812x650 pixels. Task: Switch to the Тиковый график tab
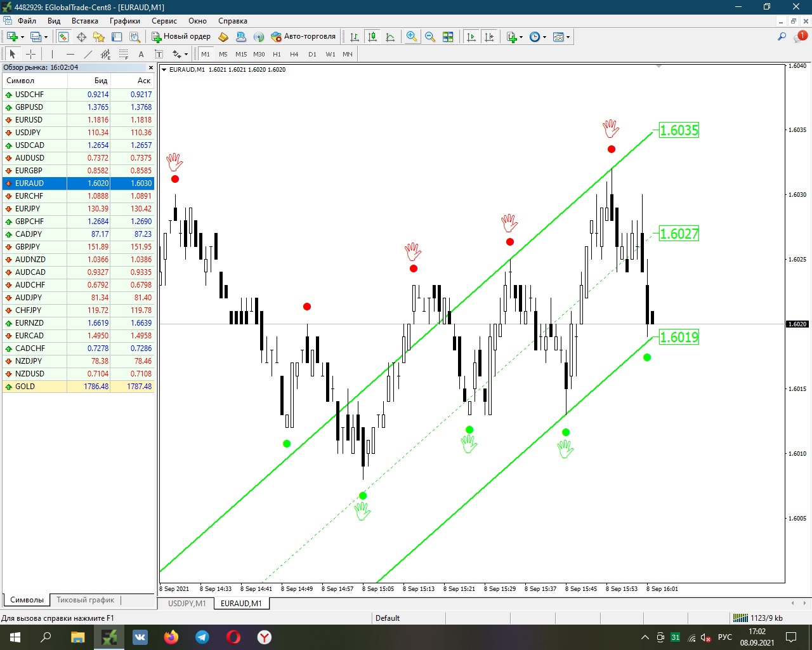pos(85,600)
